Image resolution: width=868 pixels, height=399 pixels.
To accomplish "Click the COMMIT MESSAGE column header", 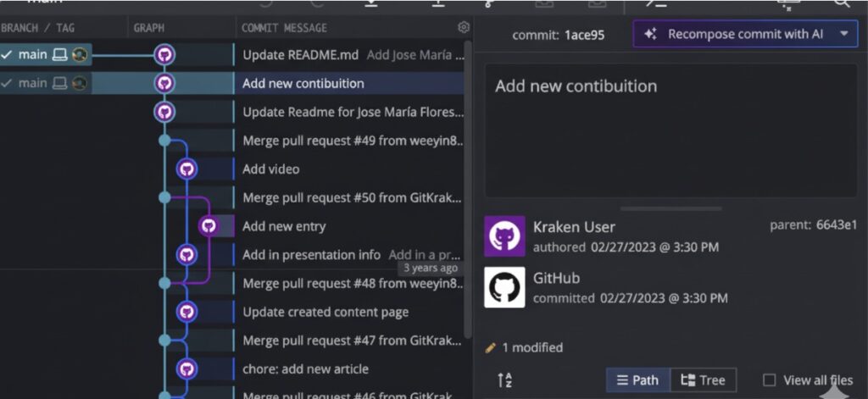I will pos(284,28).
